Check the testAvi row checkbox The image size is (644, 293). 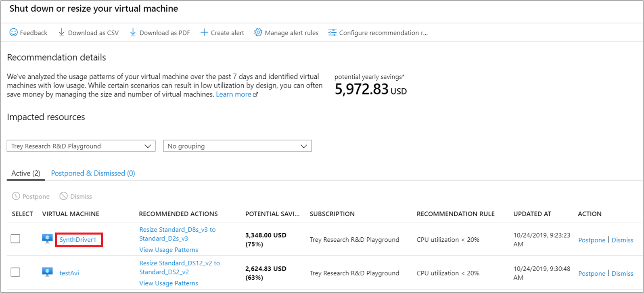tap(15, 272)
